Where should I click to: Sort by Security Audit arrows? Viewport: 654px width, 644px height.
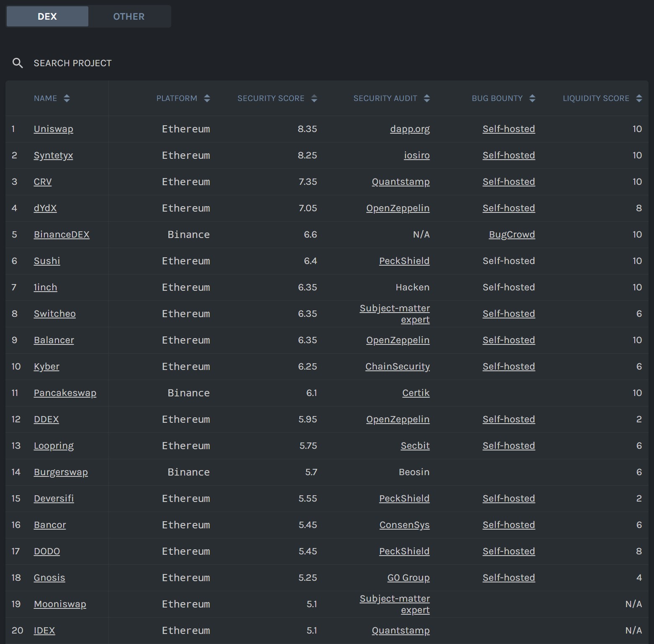427,98
